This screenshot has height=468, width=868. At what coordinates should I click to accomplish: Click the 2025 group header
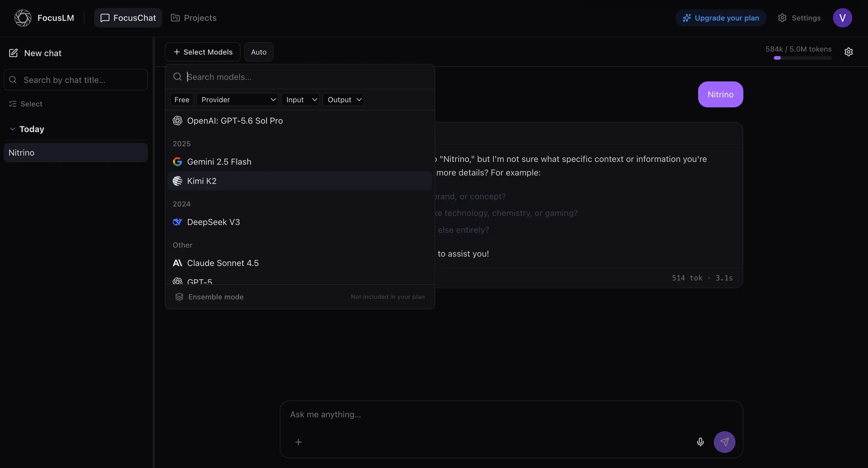tap(182, 144)
